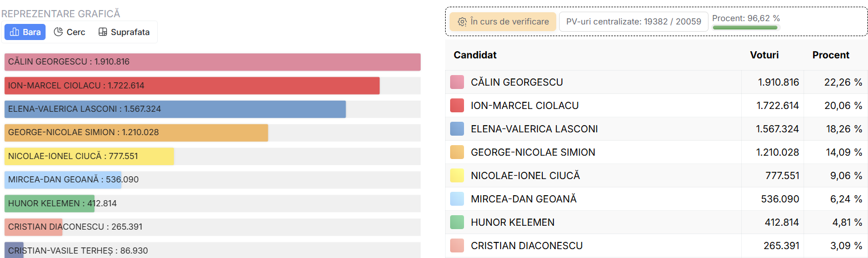Click Ion-Marcel Ciolacu's red color swatch
868x258 pixels.
click(457, 106)
